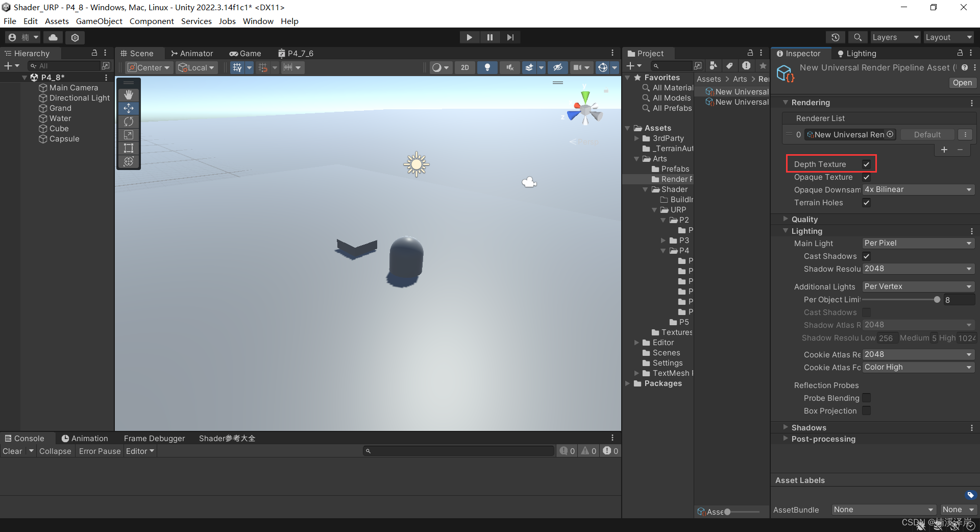This screenshot has width=980, height=532.
Task: Open the Layers dropdown
Action: [x=895, y=37]
